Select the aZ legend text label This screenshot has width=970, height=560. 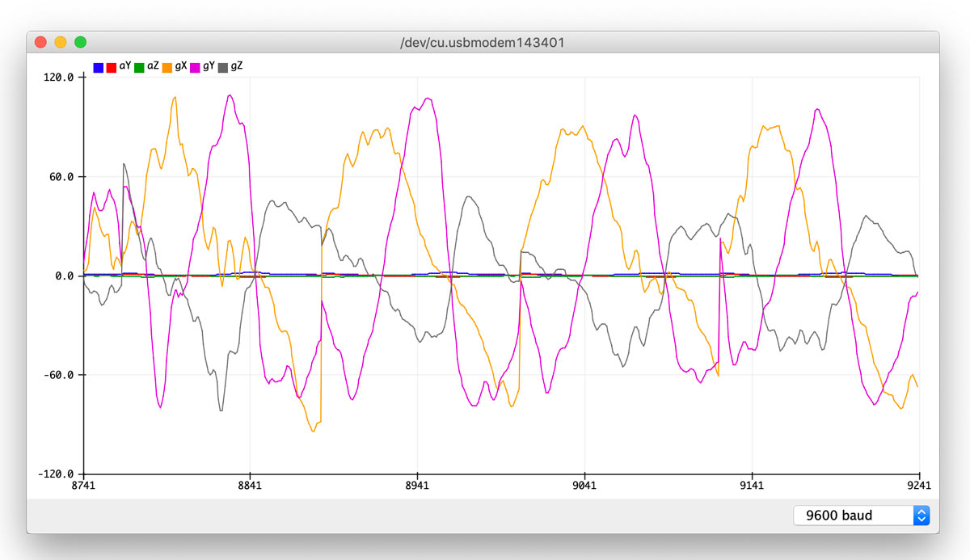tap(153, 67)
